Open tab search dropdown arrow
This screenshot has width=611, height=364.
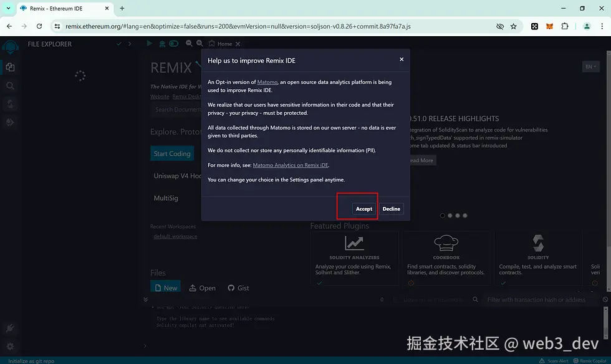8,8
